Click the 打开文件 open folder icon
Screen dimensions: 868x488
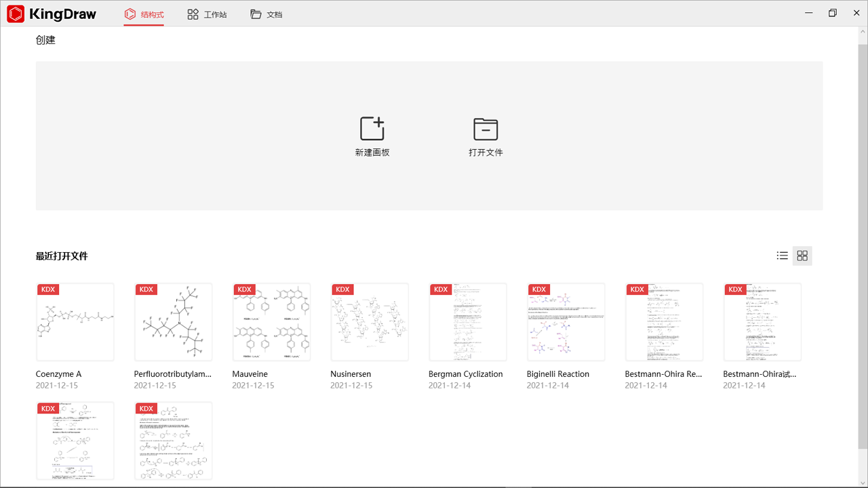point(486,127)
